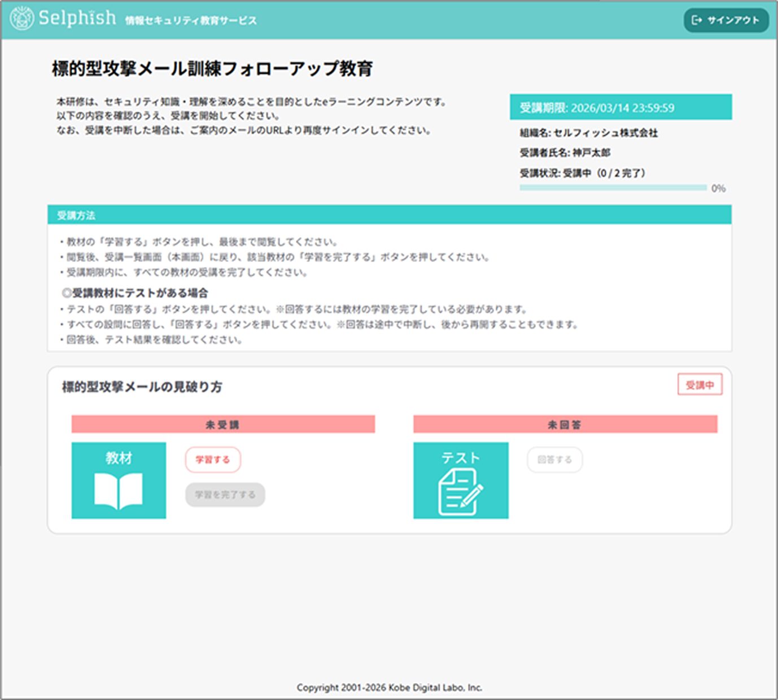Click the Kobe Digital Labo copyright footer
778x700 pixels.
tap(389, 687)
